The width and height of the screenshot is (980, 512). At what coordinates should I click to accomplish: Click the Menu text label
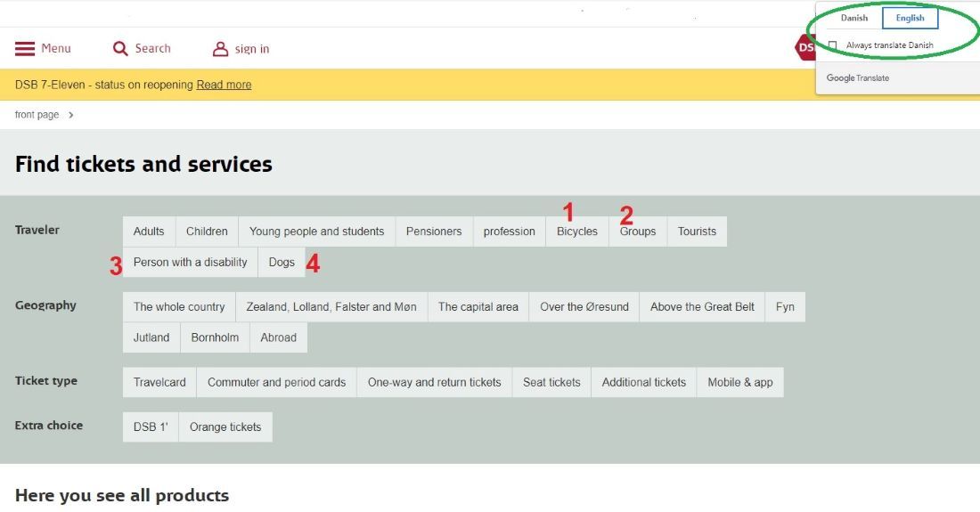[56, 49]
